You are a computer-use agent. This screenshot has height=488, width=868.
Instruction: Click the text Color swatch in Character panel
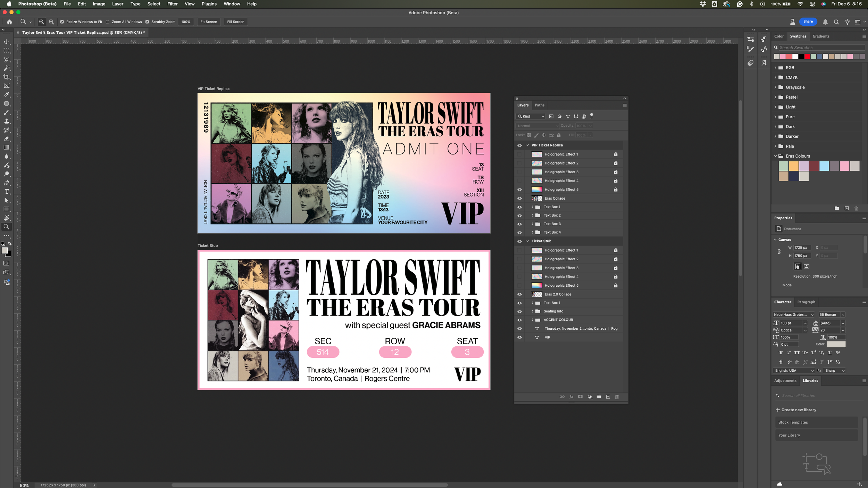(x=836, y=344)
